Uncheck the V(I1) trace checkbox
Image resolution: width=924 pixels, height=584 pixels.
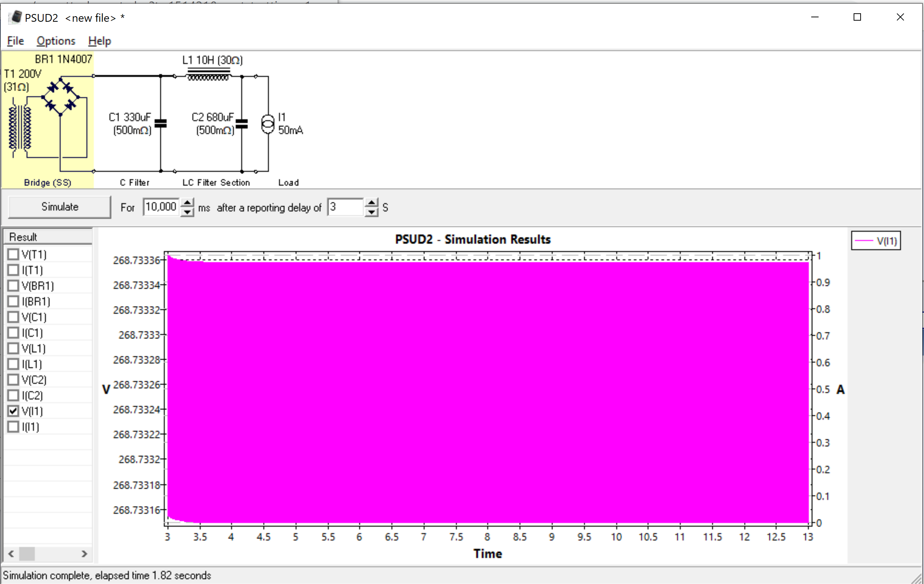(13, 411)
